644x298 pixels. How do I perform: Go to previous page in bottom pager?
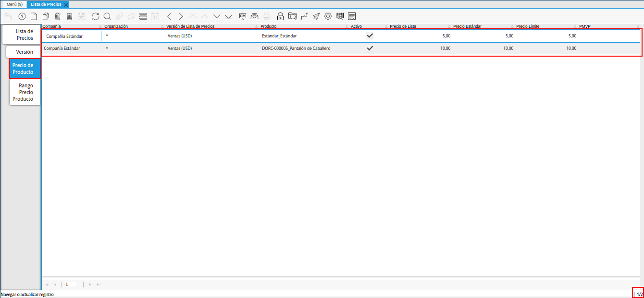[x=55, y=285]
